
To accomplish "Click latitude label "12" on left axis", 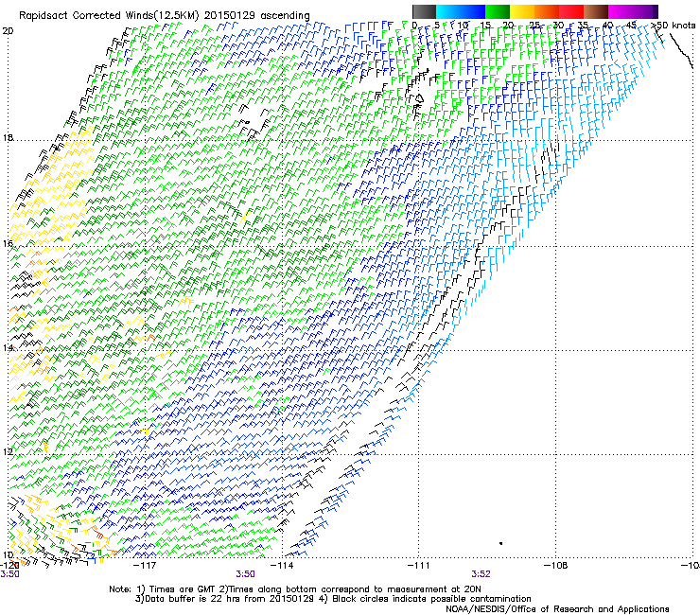I will [x=8, y=452].
